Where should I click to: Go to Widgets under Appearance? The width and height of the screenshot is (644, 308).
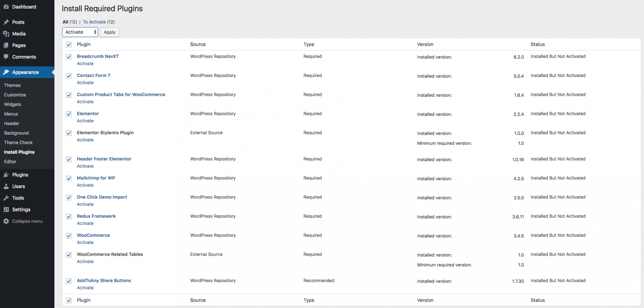tap(13, 104)
